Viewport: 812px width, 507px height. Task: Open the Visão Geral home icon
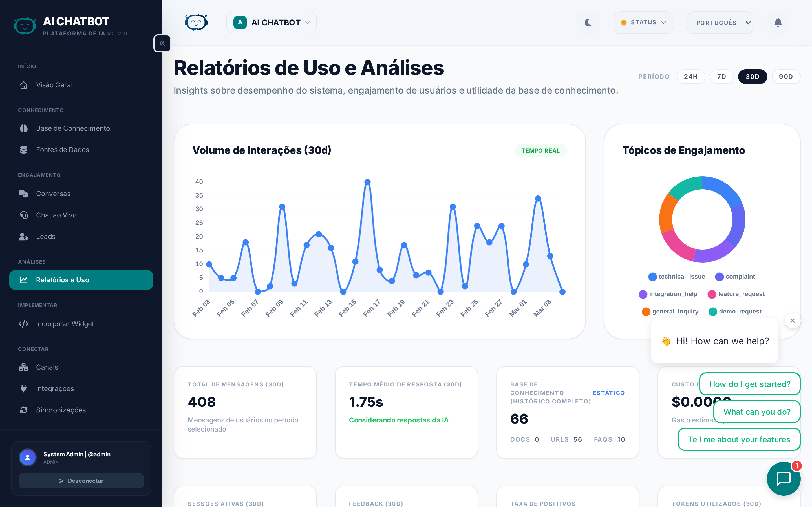tap(23, 85)
